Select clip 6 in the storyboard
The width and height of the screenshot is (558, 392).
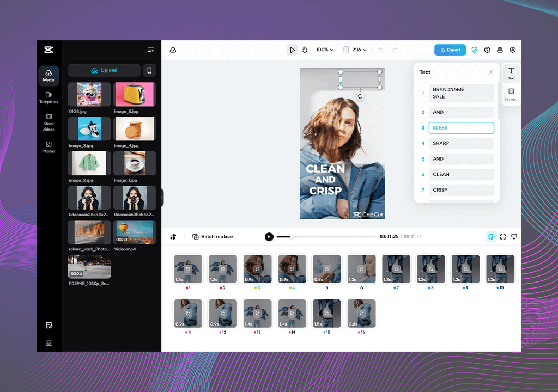(x=362, y=269)
